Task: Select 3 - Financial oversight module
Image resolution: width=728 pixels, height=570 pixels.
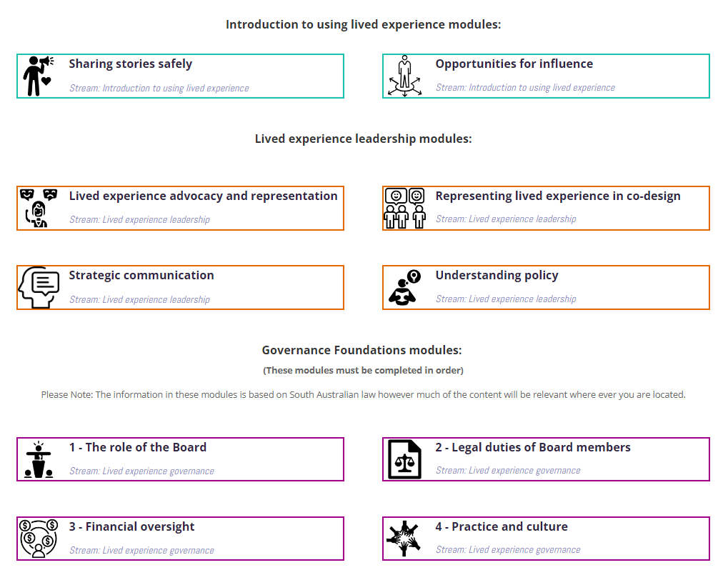Action: tap(132, 527)
